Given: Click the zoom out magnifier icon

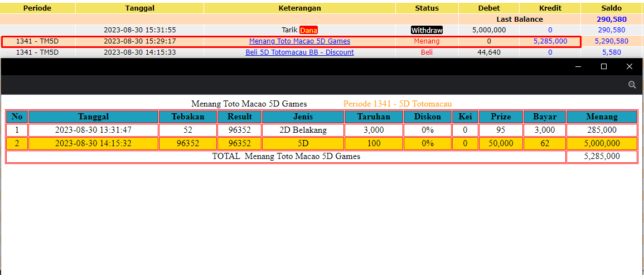Looking at the screenshot, I should tap(632, 85).
